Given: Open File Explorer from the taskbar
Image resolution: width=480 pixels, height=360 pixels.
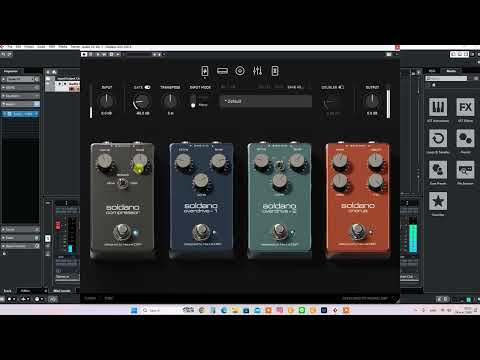Looking at the screenshot, I should [x=235, y=310].
